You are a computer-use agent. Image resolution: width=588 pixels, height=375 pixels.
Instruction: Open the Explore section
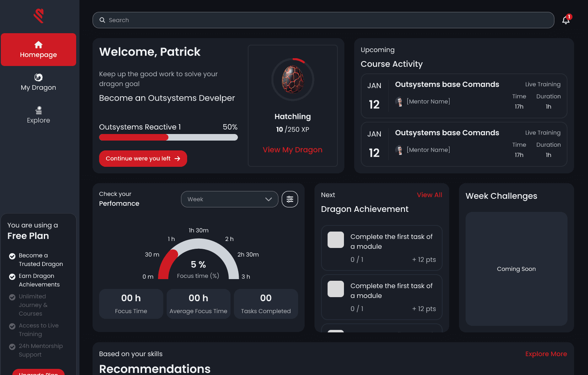(38, 115)
